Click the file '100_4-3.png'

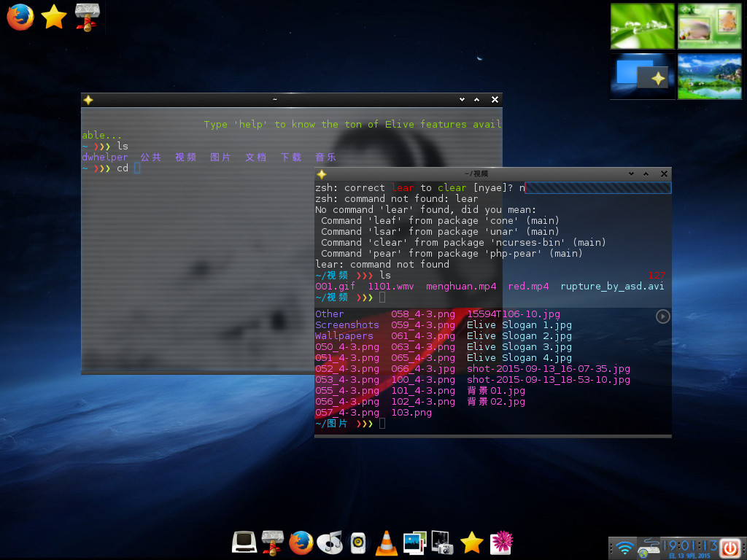coord(423,379)
